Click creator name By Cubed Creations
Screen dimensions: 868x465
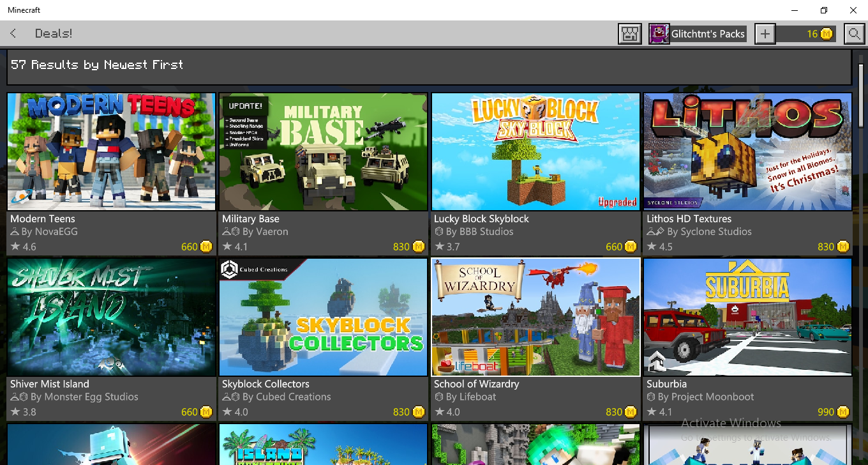click(x=287, y=397)
